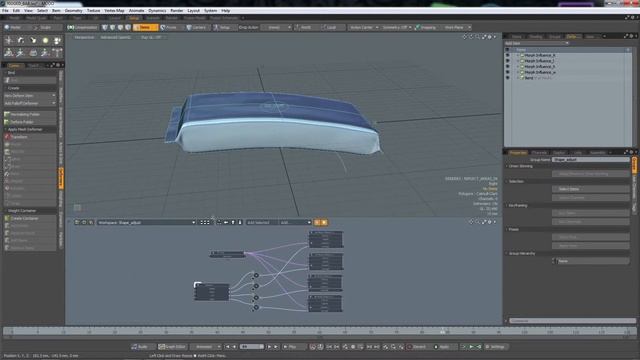This screenshot has height=360, width=640.
Task: Click the third shield selection icon after Compensation
Action: click(120, 27)
